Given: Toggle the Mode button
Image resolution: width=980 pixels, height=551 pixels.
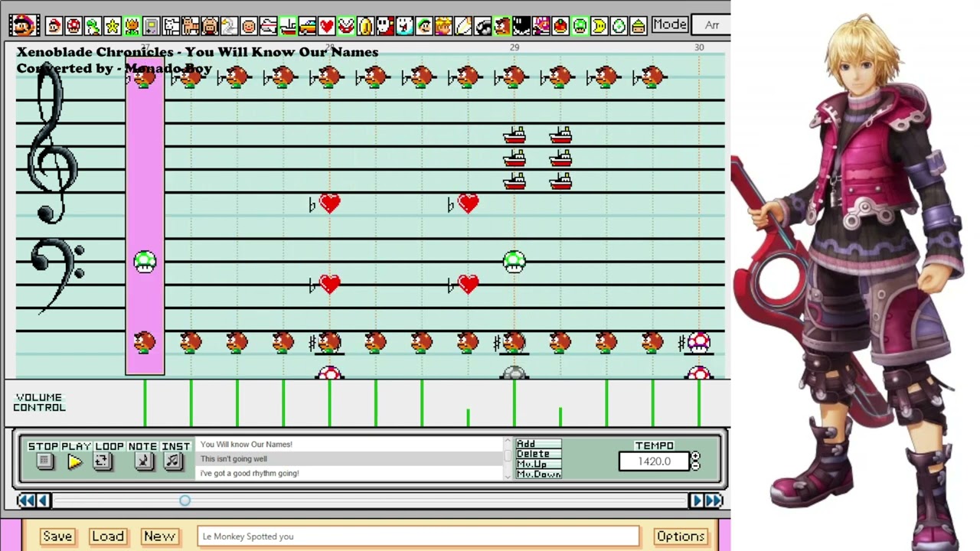Looking at the screenshot, I should (669, 24).
